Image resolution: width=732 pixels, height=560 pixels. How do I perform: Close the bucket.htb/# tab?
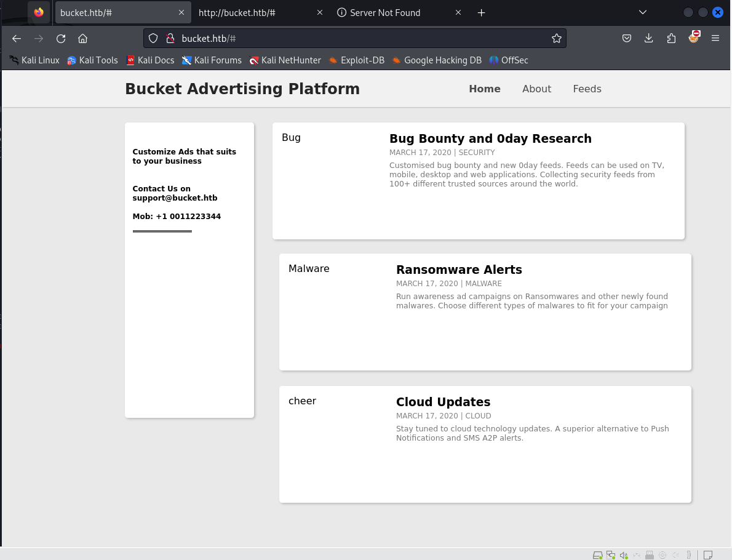181,12
